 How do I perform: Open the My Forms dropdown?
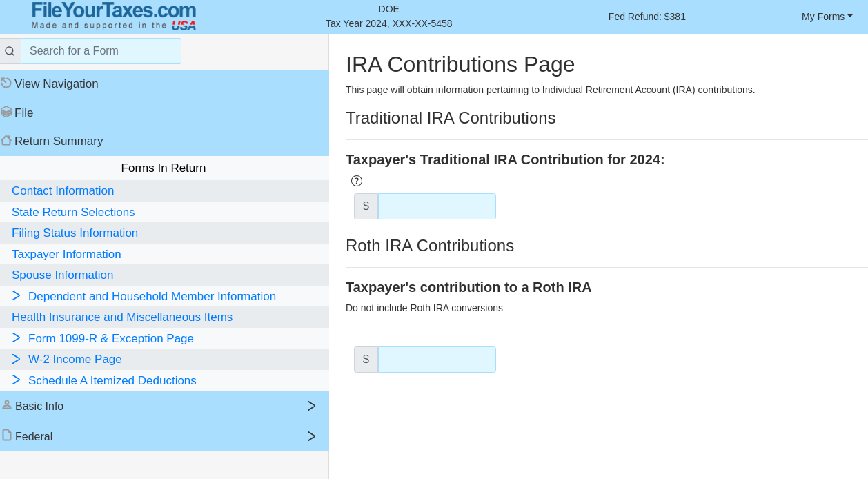(827, 16)
